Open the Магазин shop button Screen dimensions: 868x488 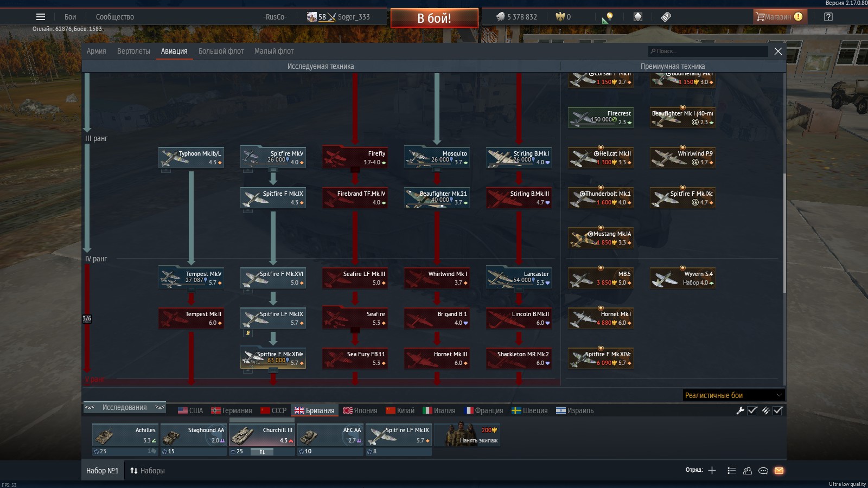[780, 17]
